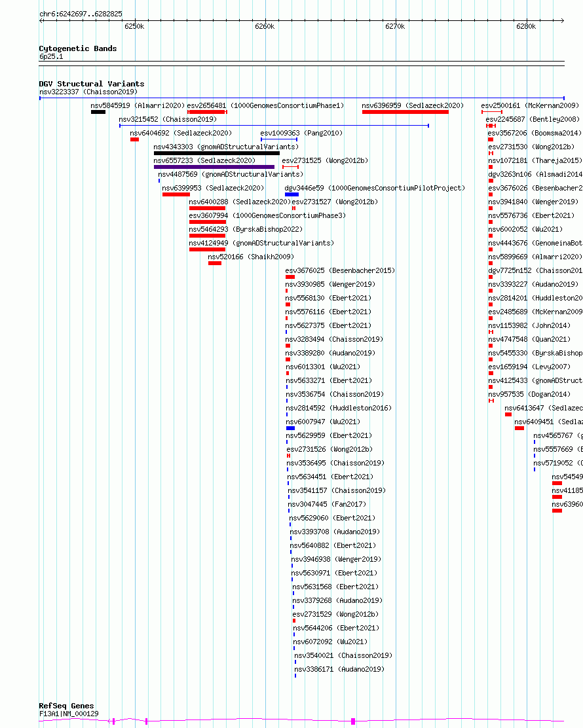Click dgv3446e59 (1000GenomesConsortiumPilotProject) label

coord(375,188)
